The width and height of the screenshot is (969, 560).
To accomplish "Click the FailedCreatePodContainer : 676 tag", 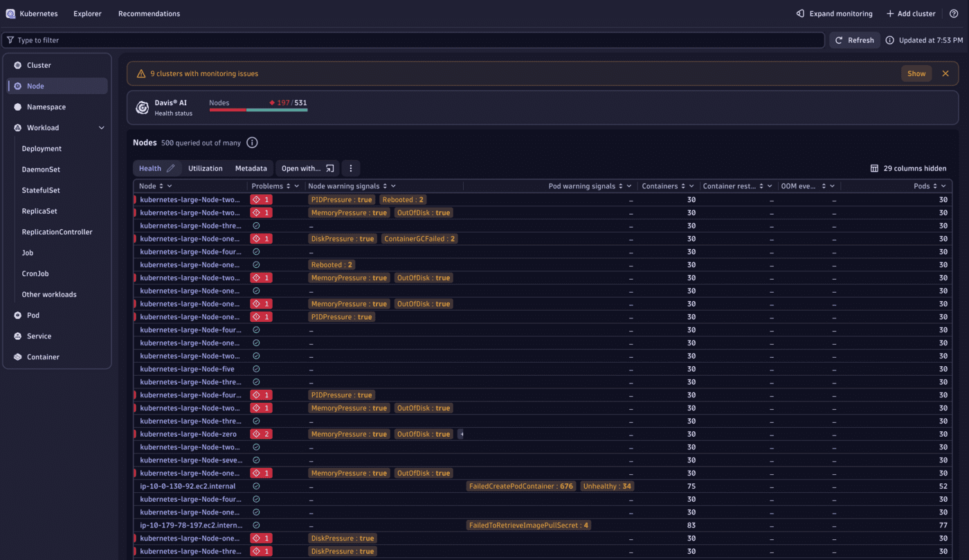I will 521,486.
